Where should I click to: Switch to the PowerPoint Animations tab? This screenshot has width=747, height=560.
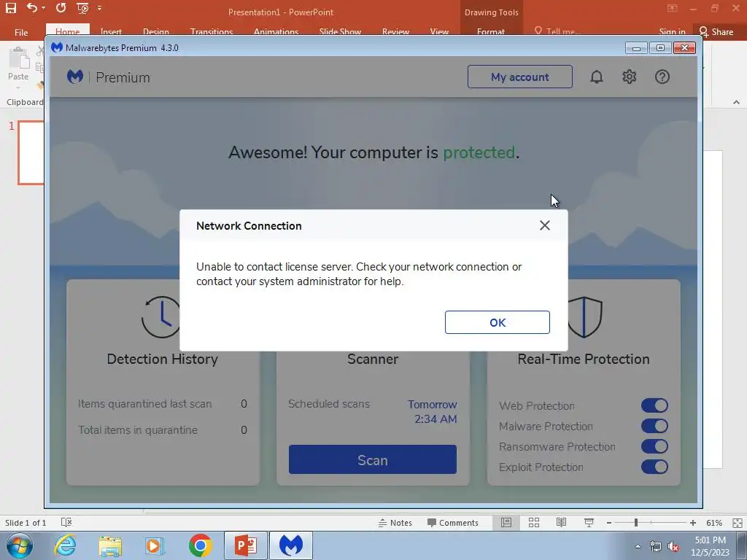[x=276, y=31]
